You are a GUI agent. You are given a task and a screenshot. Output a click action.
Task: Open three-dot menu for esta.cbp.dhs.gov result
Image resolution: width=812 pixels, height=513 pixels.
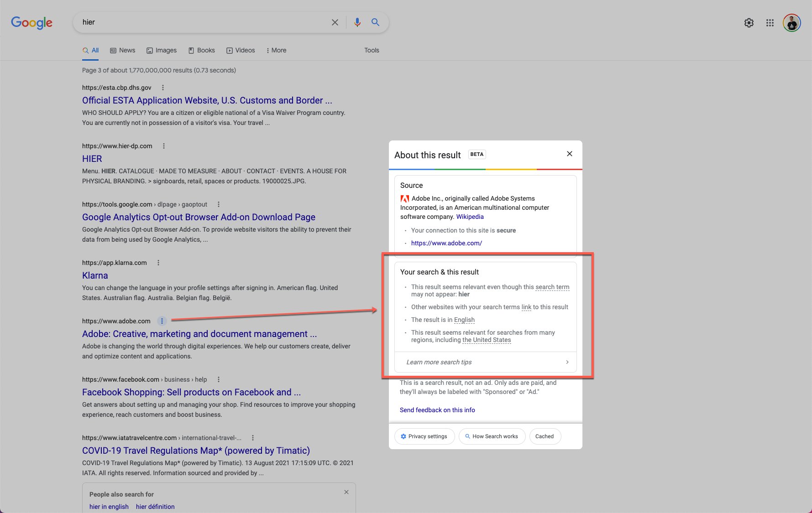[x=163, y=88]
